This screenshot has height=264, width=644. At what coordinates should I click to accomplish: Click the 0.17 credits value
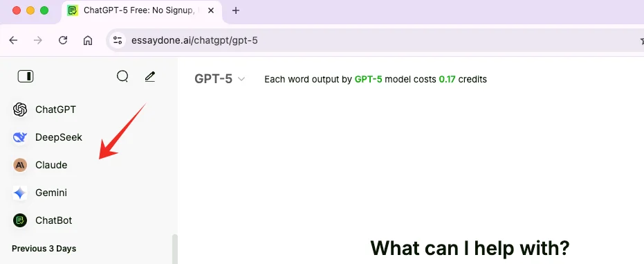click(448, 80)
